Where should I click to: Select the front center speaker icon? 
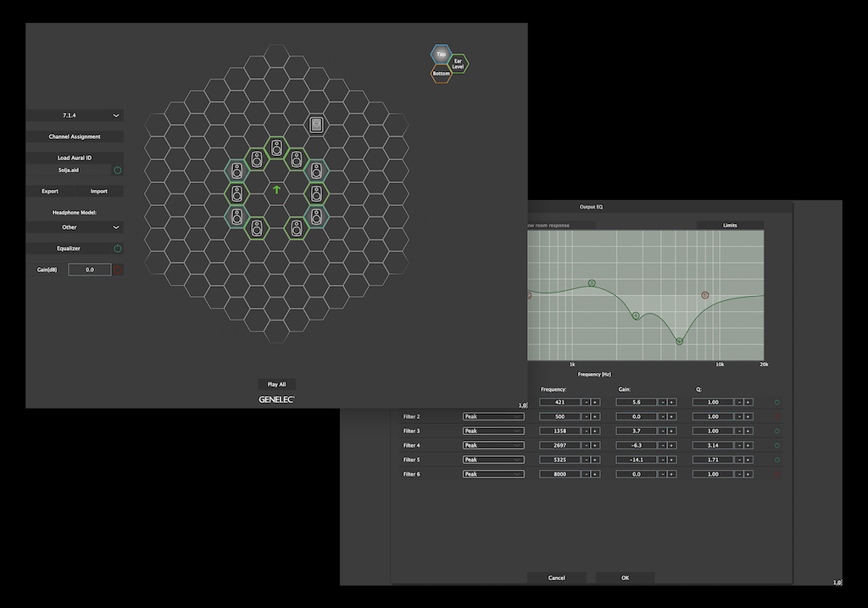click(276, 148)
